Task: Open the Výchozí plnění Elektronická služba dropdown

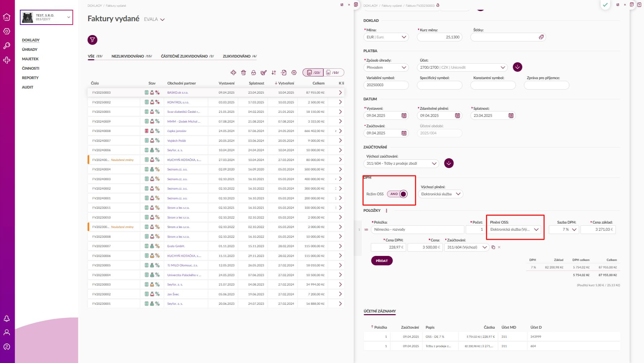Action: (440, 194)
